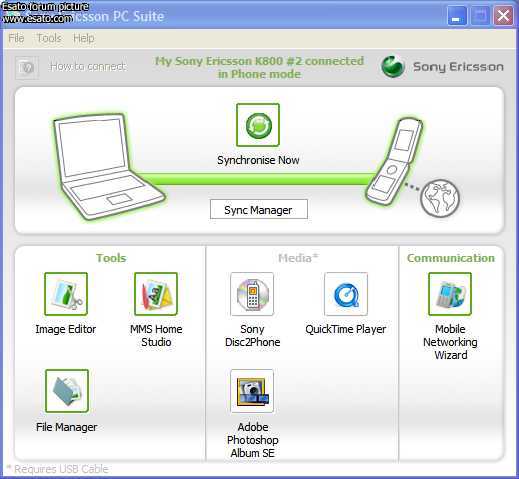Launch Sony Disc2Phone
The height and width of the screenshot is (479, 519).
[252, 294]
